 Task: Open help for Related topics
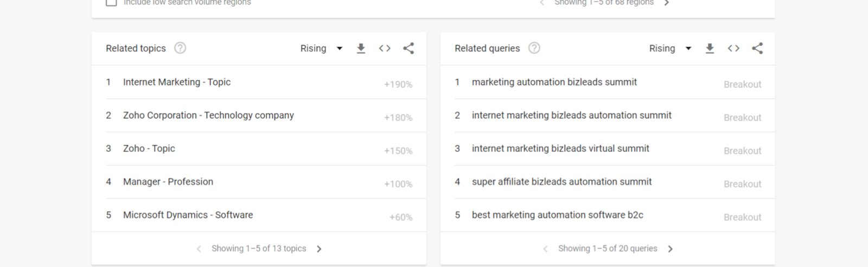pyautogui.click(x=180, y=48)
